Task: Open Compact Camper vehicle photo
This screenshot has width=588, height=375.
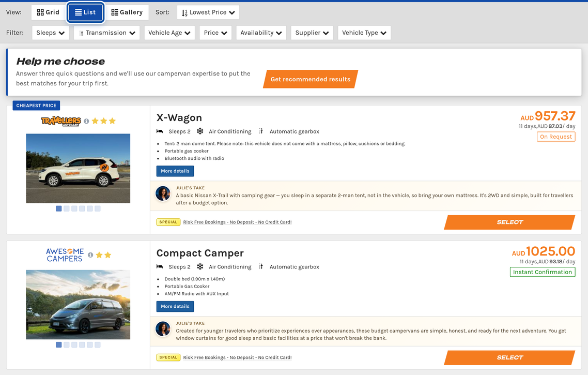Action: click(x=78, y=305)
